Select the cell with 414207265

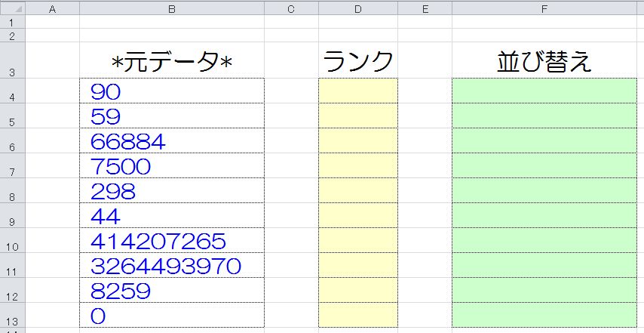(172, 240)
